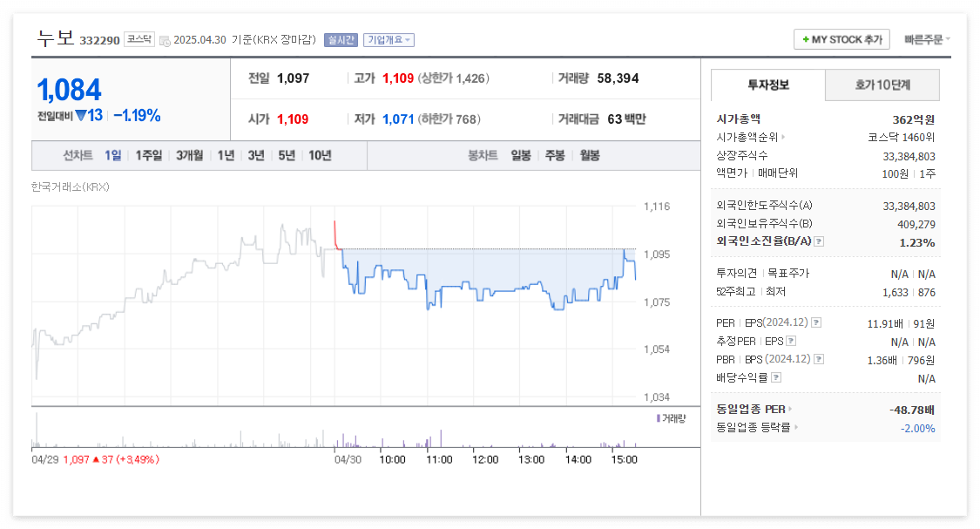Screen dimensions: 980x529
Task: Enable 실시간 real-time quote mode
Action: (x=341, y=39)
